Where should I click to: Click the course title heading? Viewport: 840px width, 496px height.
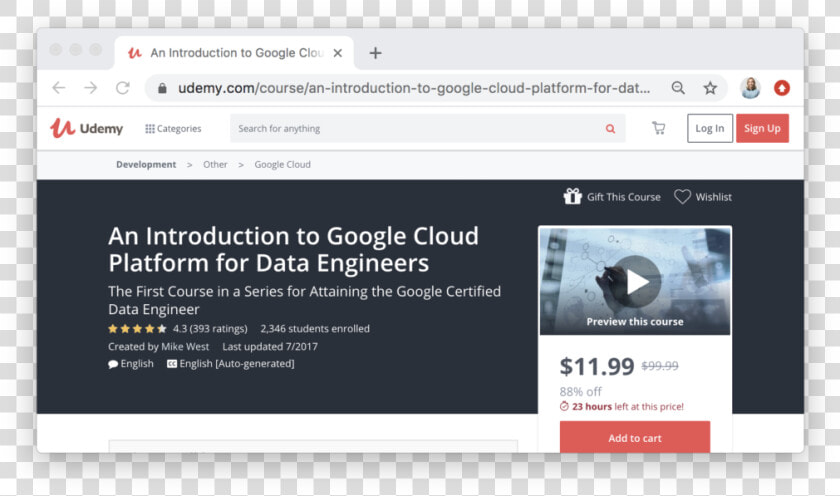click(x=294, y=250)
